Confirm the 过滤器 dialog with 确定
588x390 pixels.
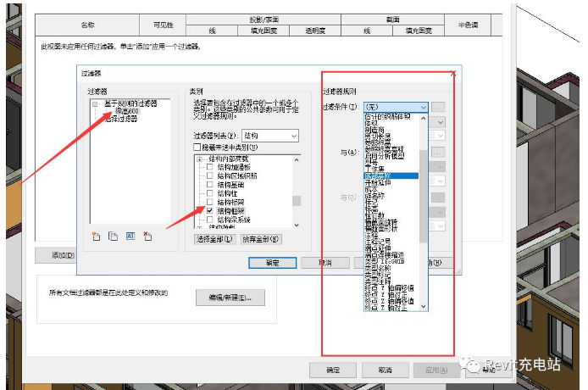[x=273, y=263]
